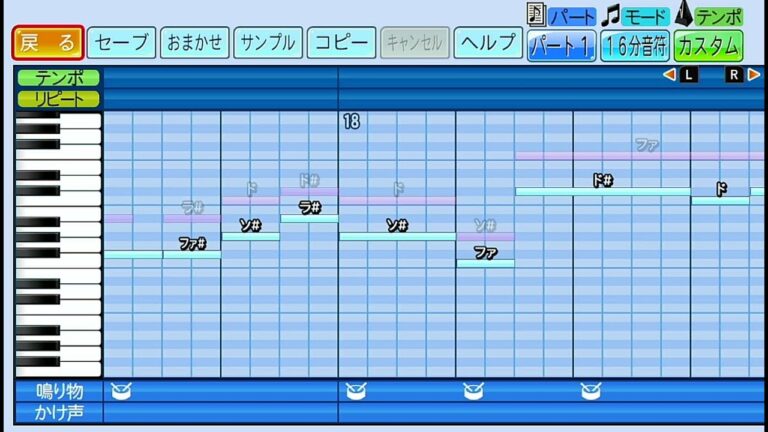Open the 16分音符 note length selector
Image resolution: width=768 pixels, height=432 pixels.
[634, 45]
